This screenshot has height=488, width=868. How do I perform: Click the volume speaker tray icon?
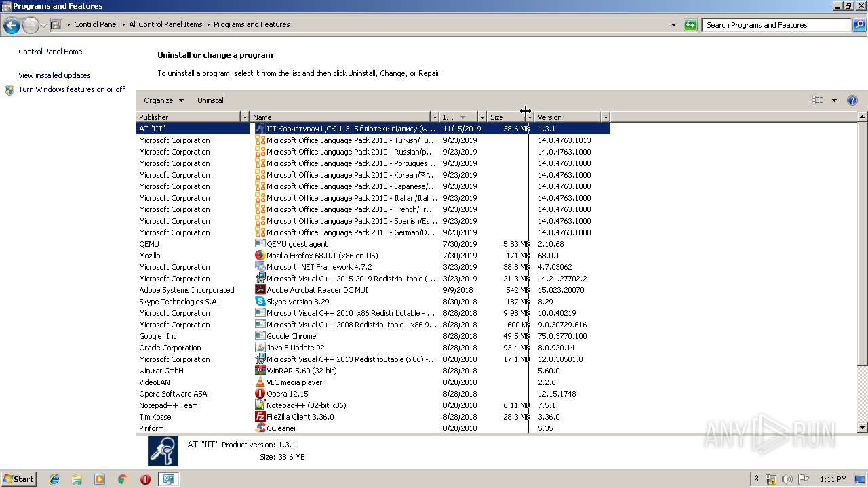click(787, 479)
